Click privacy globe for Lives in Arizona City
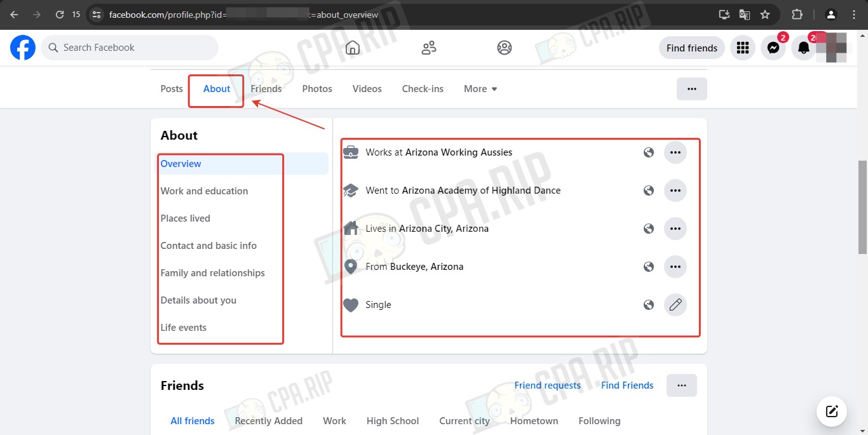 (x=649, y=229)
